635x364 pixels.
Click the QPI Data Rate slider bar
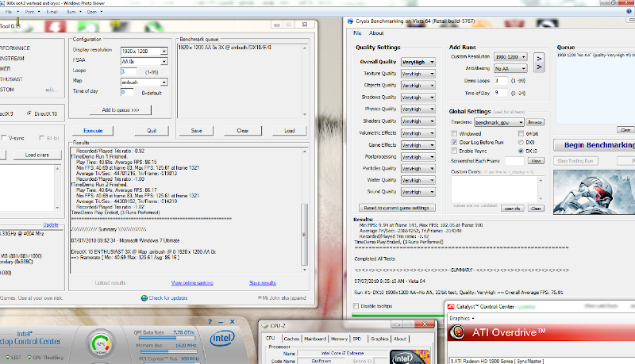click(x=167, y=338)
